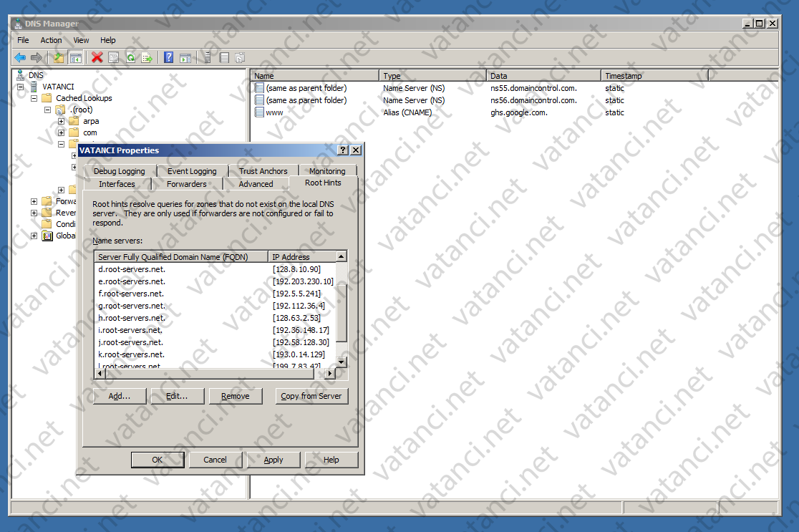This screenshot has height=532, width=799.
Task: Click Apply in the Properties dialog
Action: coord(273,459)
